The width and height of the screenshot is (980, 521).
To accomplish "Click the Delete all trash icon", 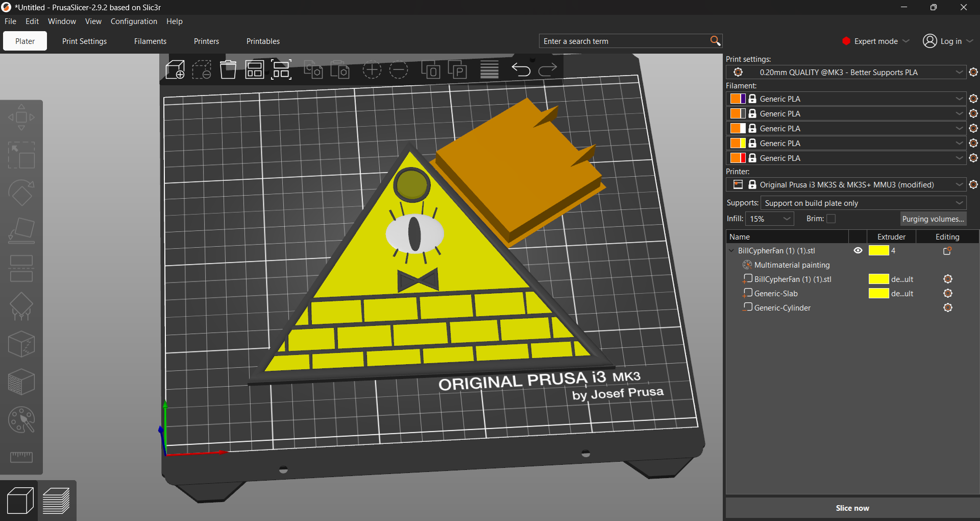I will [228, 69].
